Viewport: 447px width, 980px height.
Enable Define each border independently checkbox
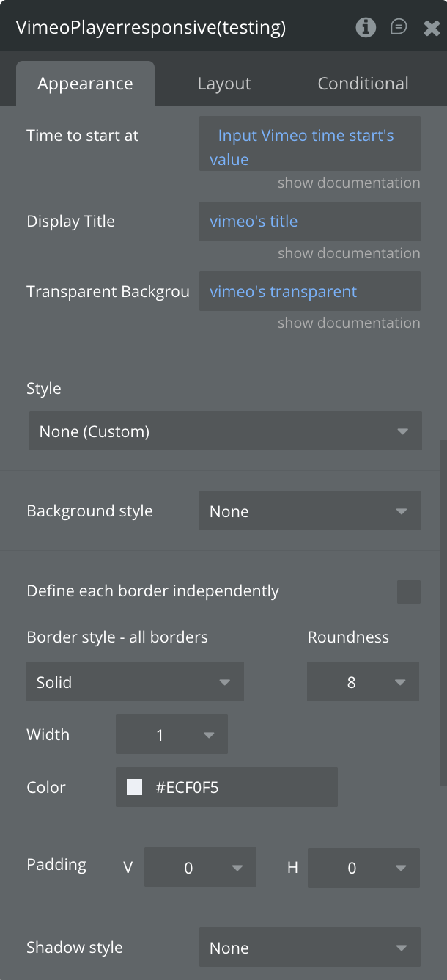point(408,591)
